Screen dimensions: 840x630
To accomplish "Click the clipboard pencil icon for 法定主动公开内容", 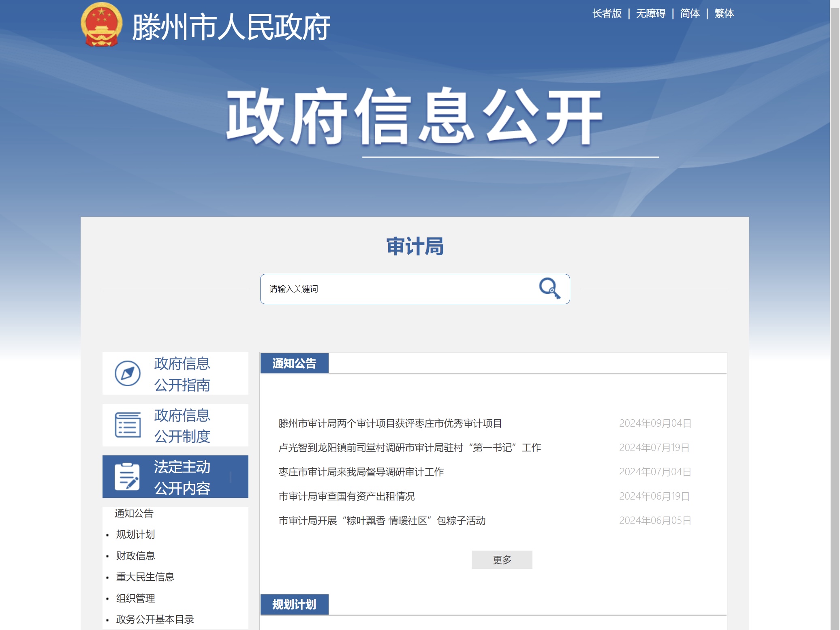I will (x=127, y=476).
